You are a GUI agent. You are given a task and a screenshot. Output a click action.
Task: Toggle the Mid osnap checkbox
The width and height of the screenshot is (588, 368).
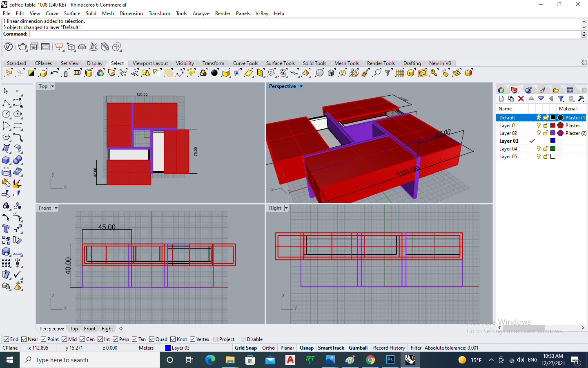click(x=65, y=339)
